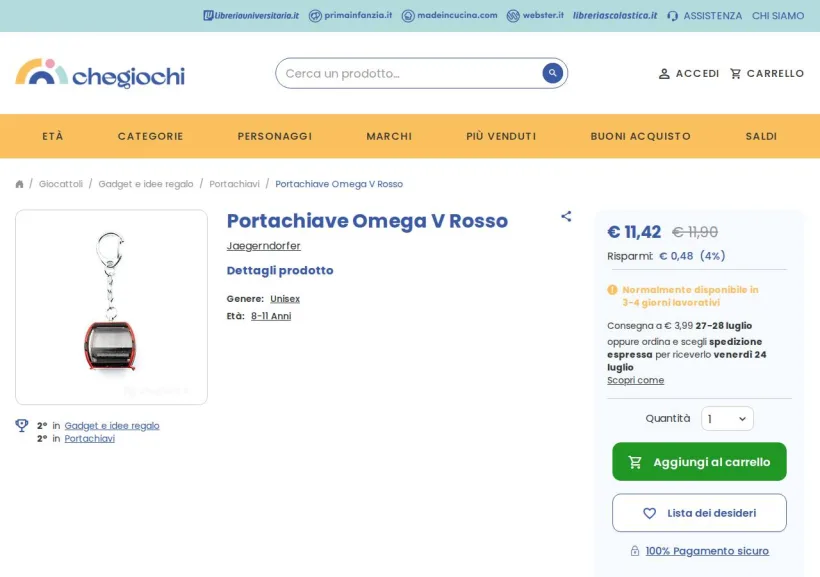Click the user account icon next to ACCEDI

tap(664, 74)
